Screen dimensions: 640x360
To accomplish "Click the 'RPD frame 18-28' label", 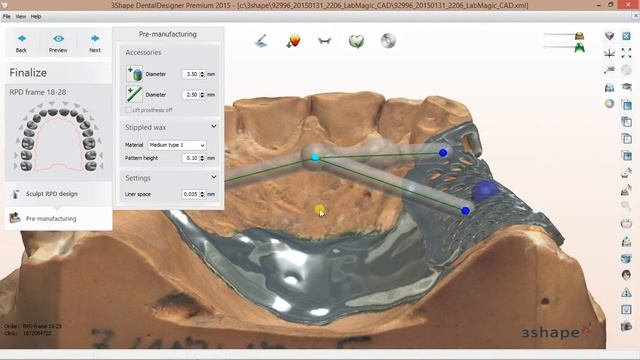I will coord(38,92).
